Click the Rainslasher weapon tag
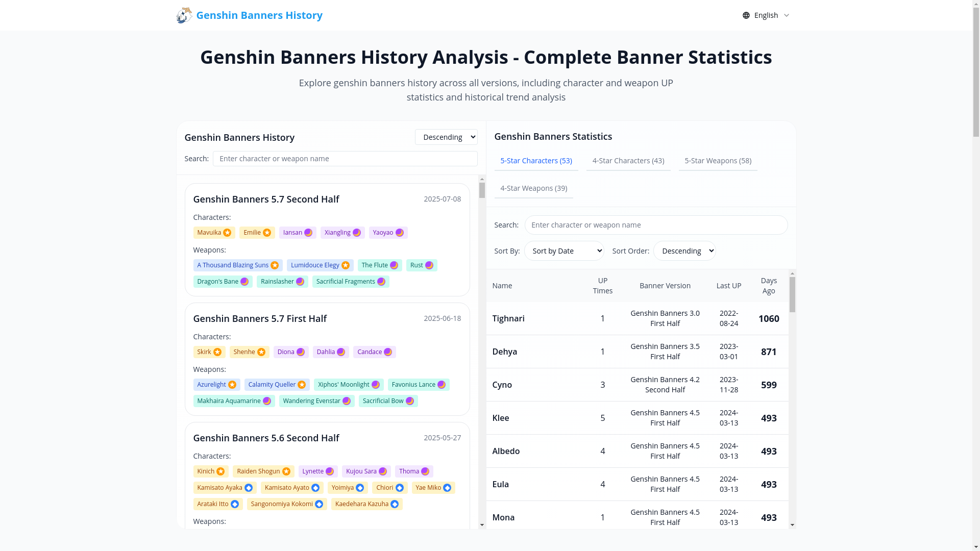 click(x=282, y=282)
